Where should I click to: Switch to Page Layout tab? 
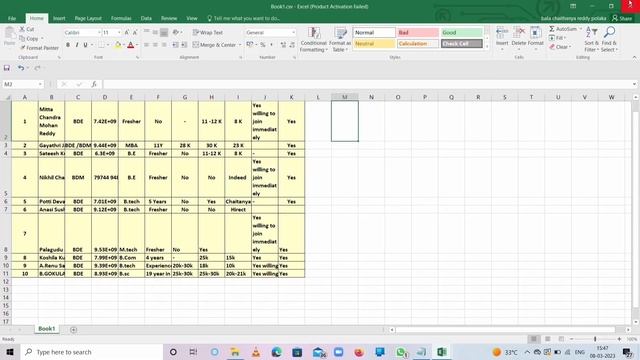coord(88,18)
